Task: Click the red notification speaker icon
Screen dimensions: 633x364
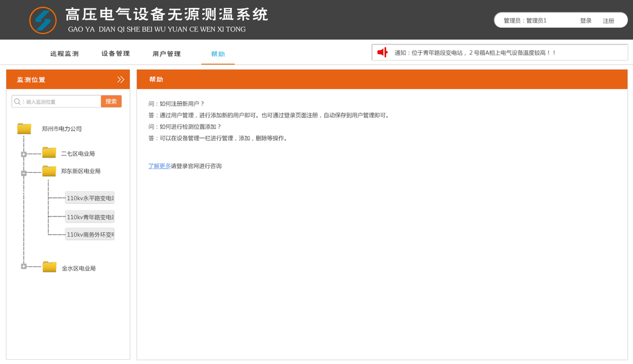Action: pos(382,52)
